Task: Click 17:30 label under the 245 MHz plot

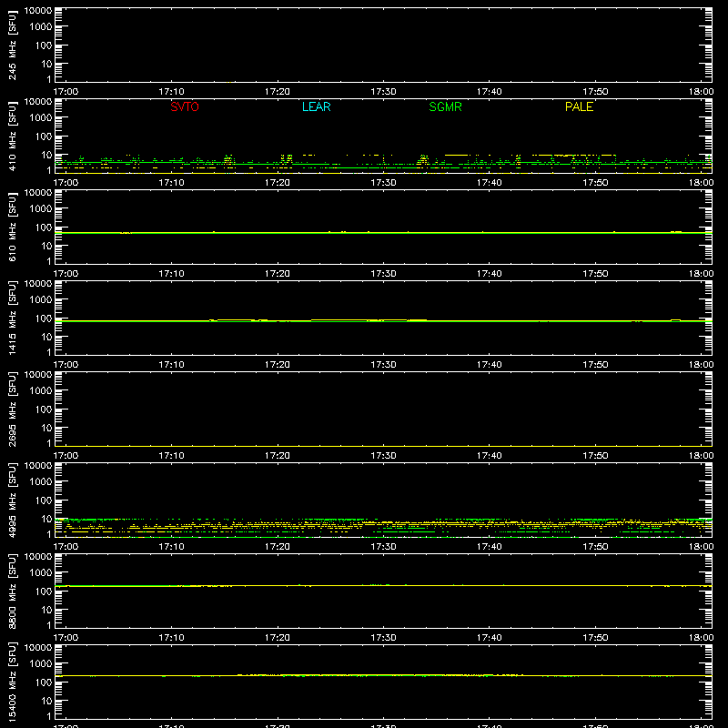Action: pyautogui.click(x=383, y=92)
